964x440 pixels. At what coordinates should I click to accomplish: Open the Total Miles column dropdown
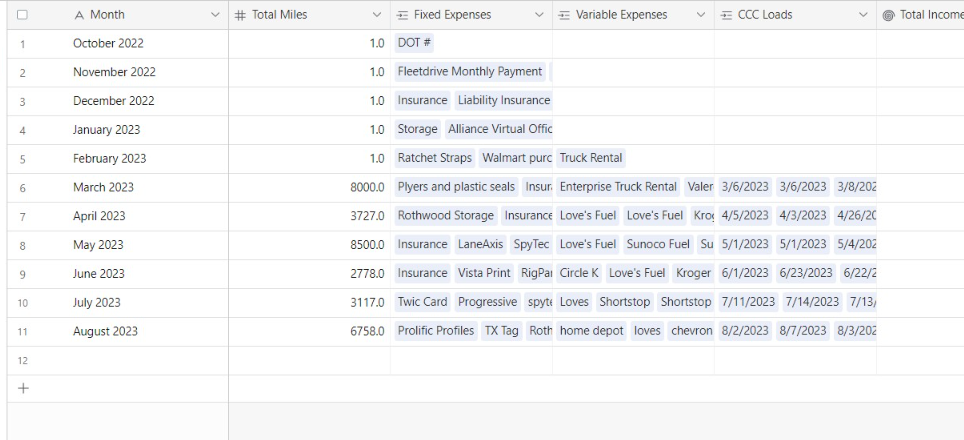(377, 15)
